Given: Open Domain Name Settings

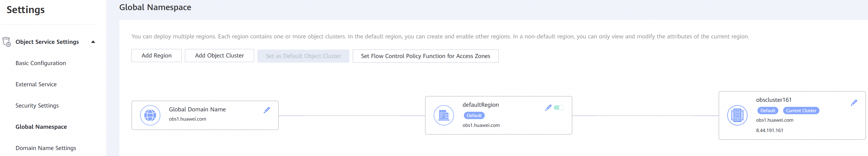Looking at the screenshot, I should (x=46, y=148).
